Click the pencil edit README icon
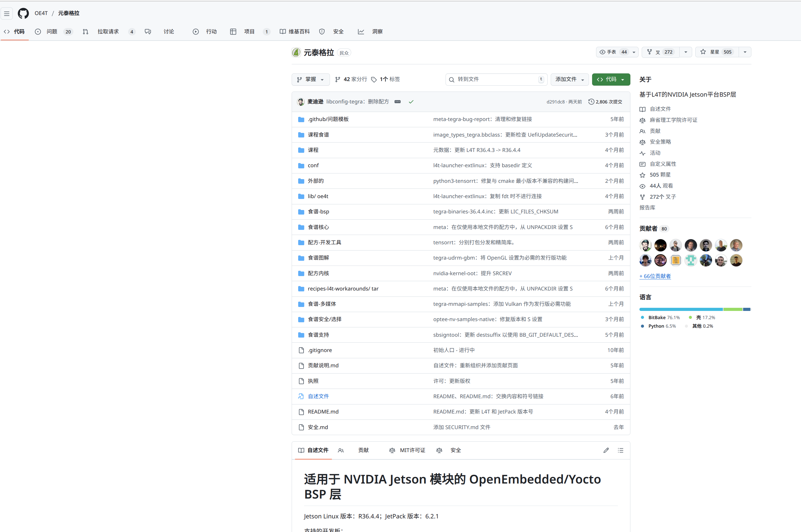The image size is (801, 532). coord(606,450)
